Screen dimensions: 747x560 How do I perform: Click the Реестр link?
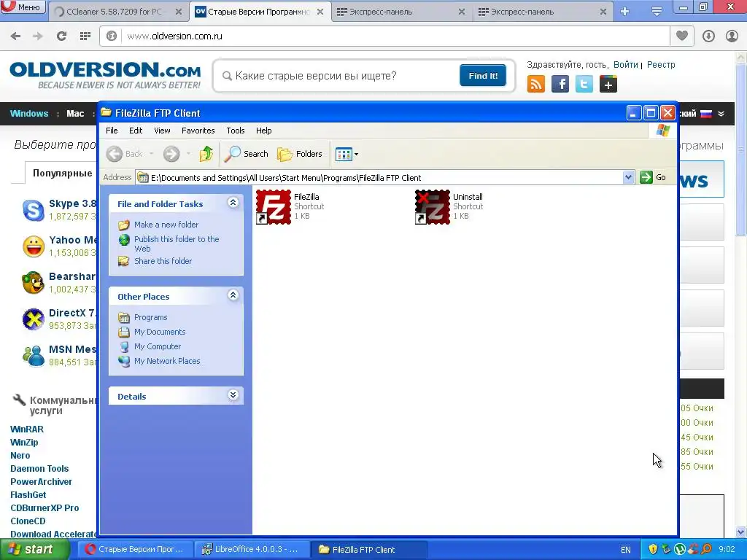pos(661,65)
